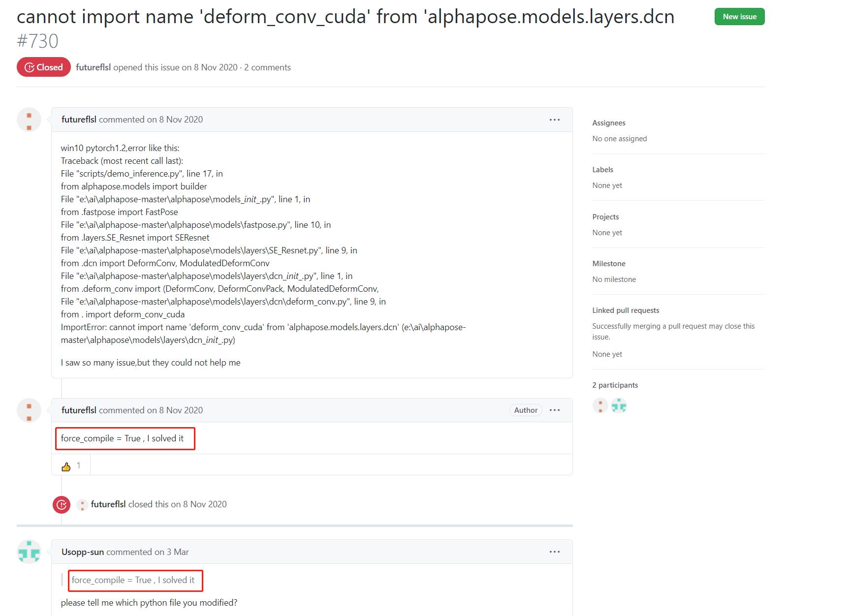Click the thumbs up reaction icon
Image resolution: width=851 pixels, height=616 pixels.
(x=66, y=466)
